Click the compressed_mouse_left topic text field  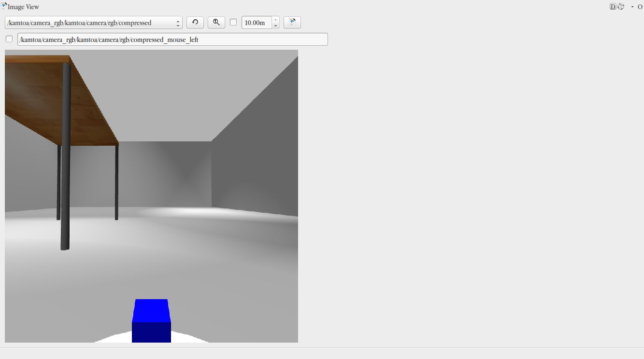172,40
